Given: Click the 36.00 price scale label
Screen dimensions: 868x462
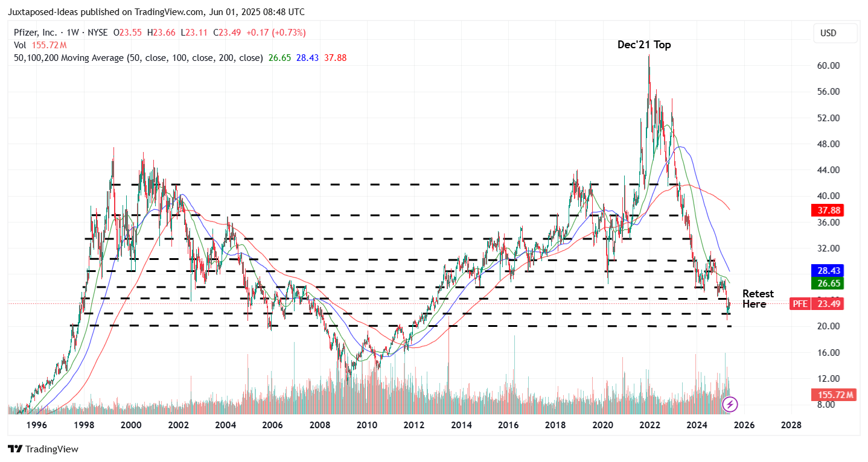Looking at the screenshot, I should pyautogui.click(x=829, y=222).
